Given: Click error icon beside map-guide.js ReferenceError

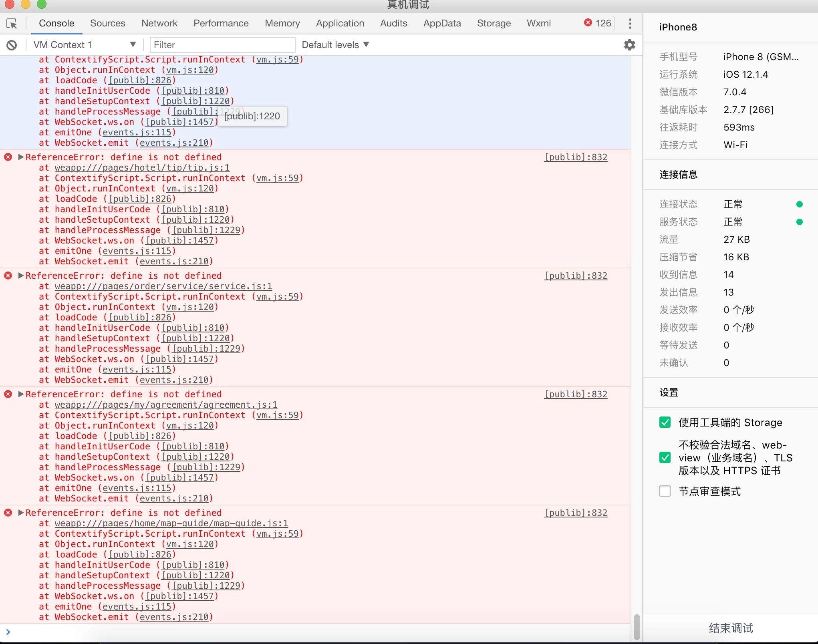Looking at the screenshot, I should click(x=8, y=513).
